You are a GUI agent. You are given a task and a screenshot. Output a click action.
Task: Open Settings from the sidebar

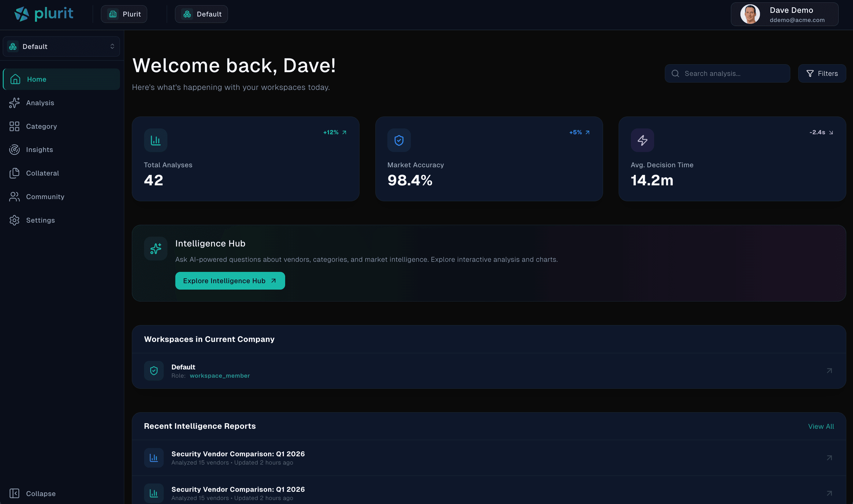tap(40, 220)
